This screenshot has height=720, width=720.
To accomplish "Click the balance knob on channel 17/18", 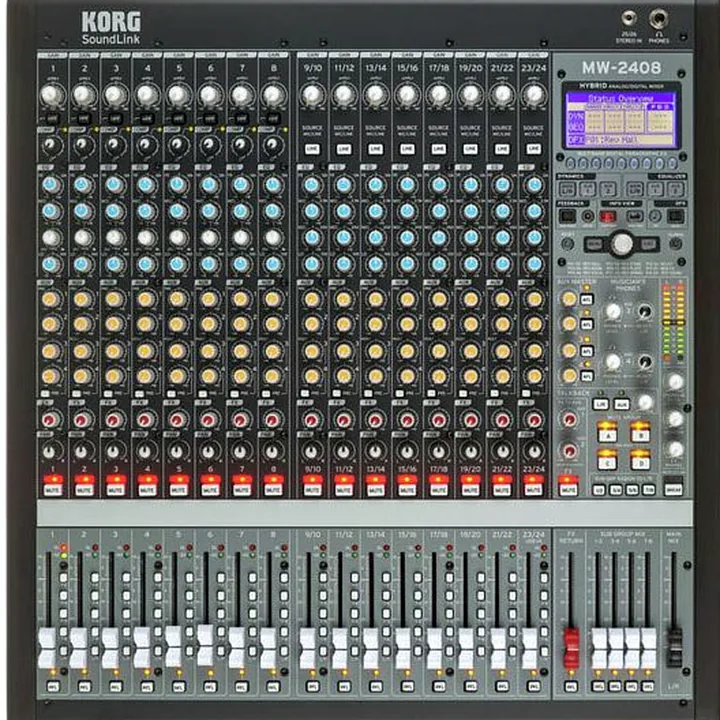I will click(x=439, y=452).
